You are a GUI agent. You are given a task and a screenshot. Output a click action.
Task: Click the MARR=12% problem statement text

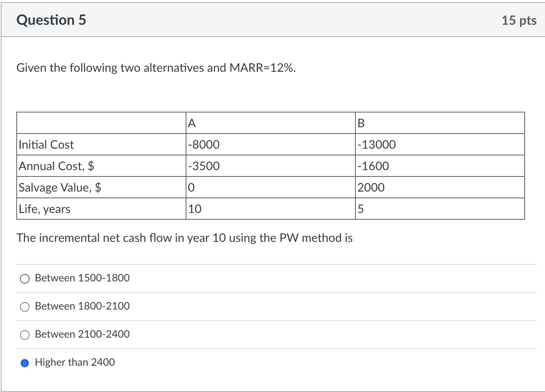[x=156, y=68]
